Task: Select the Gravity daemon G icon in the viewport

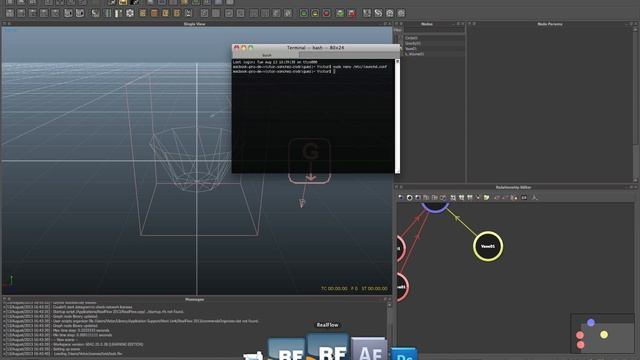Action: click(x=309, y=160)
